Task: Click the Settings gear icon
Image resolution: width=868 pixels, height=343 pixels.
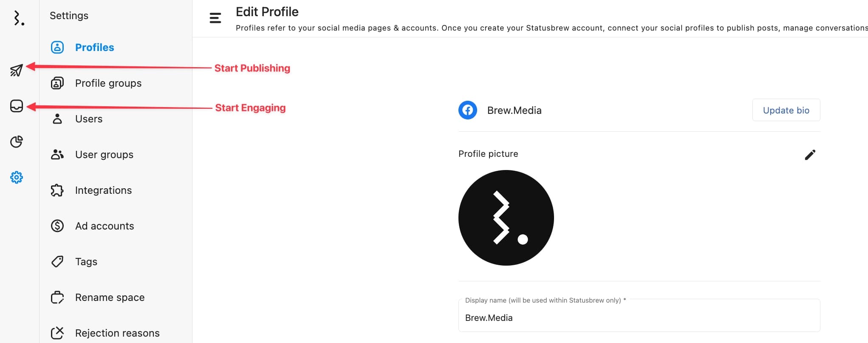Action: click(x=17, y=177)
